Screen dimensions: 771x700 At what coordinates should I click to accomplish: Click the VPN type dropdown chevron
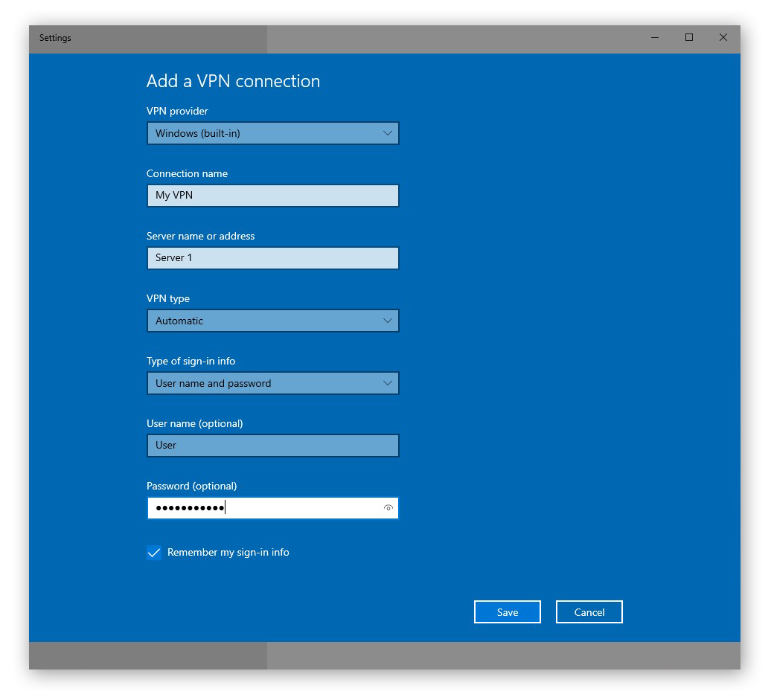click(x=387, y=321)
